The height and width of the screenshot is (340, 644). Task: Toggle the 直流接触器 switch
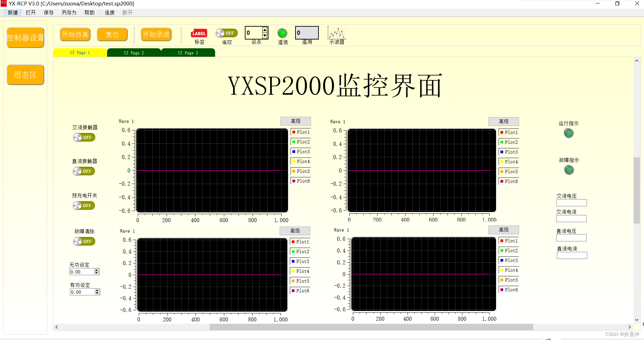coord(84,171)
